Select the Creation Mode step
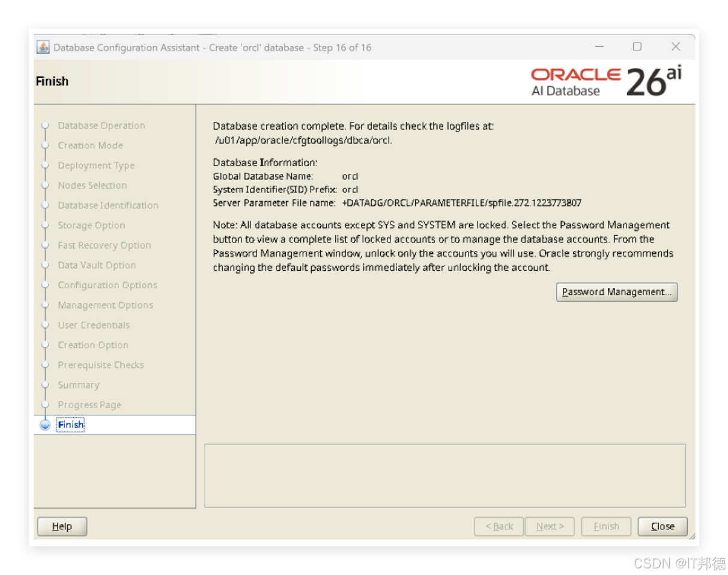This screenshot has height=575, width=728. [x=90, y=145]
